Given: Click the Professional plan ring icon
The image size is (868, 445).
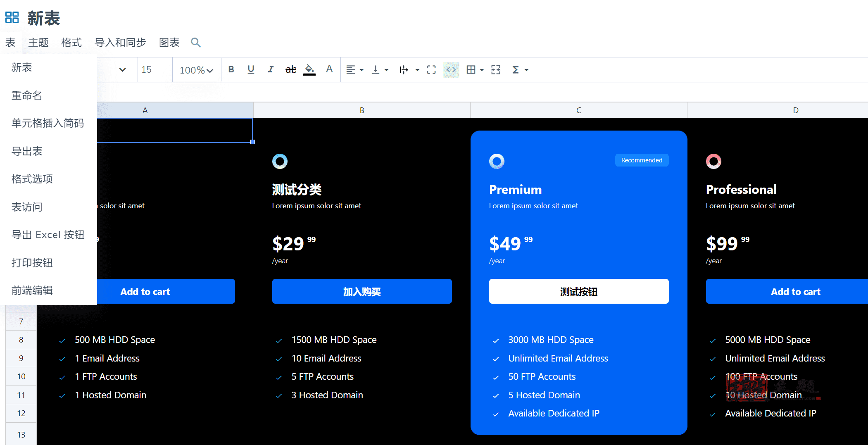Looking at the screenshot, I should tap(713, 161).
